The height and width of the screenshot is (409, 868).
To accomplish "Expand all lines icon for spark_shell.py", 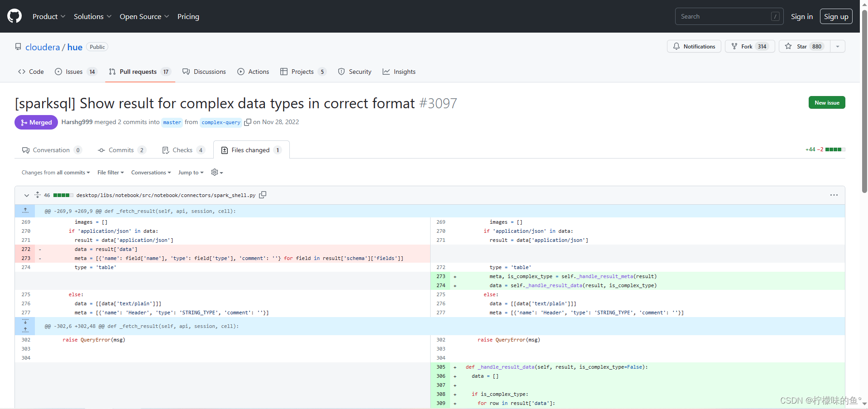I will coord(38,195).
